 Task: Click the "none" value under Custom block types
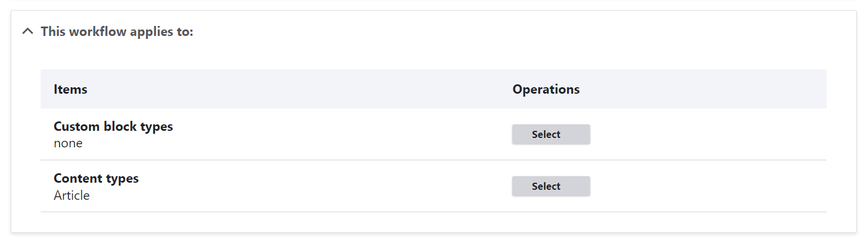point(68,143)
